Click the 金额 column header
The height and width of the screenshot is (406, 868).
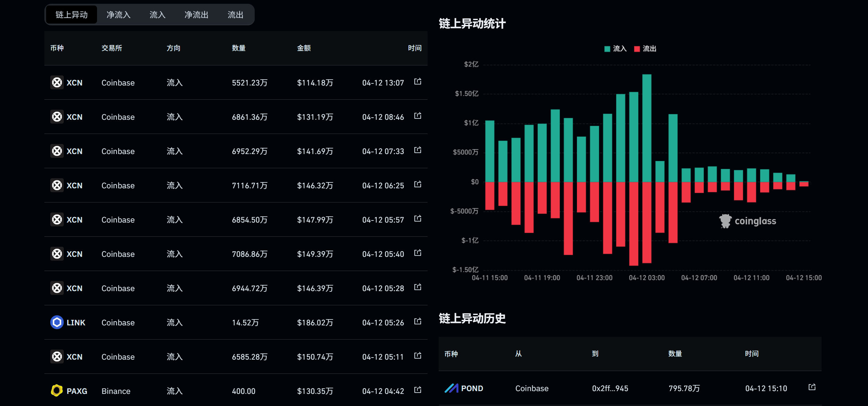pyautogui.click(x=304, y=48)
